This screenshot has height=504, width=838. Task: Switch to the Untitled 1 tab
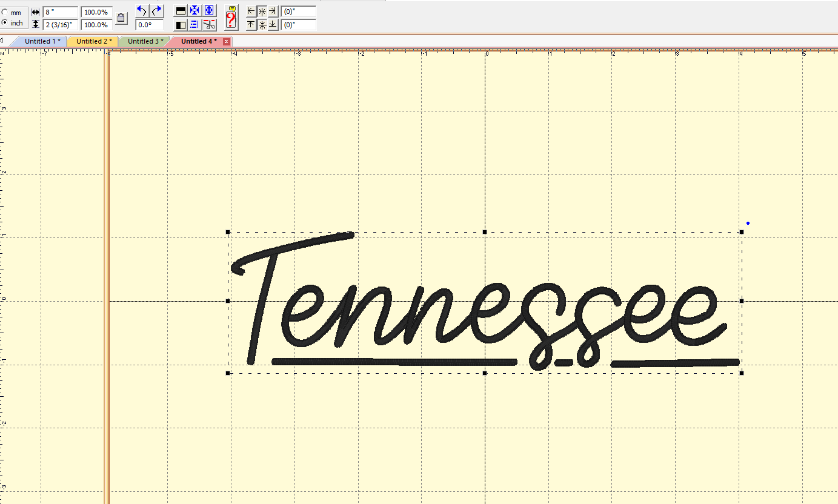(x=42, y=41)
